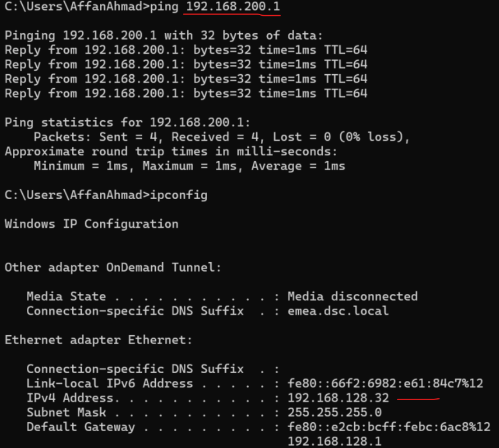Click the IPv6 default gateway fe80::e2cb address
499x448 pixels.
[389, 426]
